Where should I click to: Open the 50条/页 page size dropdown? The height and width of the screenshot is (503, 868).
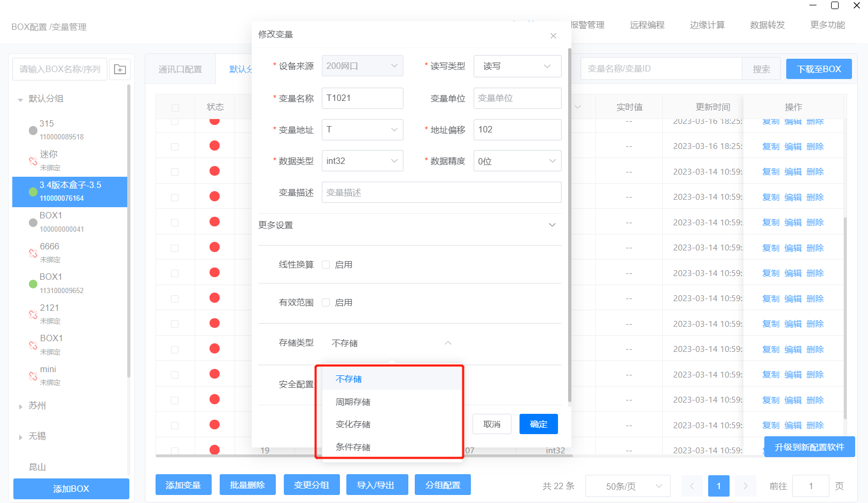pyautogui.click(x=628, y=486)
